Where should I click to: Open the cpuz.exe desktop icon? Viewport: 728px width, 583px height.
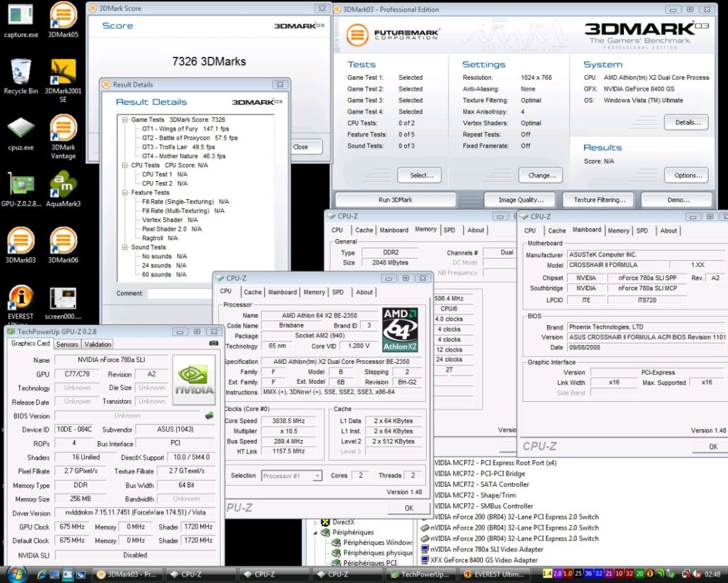tap(21, 134)
